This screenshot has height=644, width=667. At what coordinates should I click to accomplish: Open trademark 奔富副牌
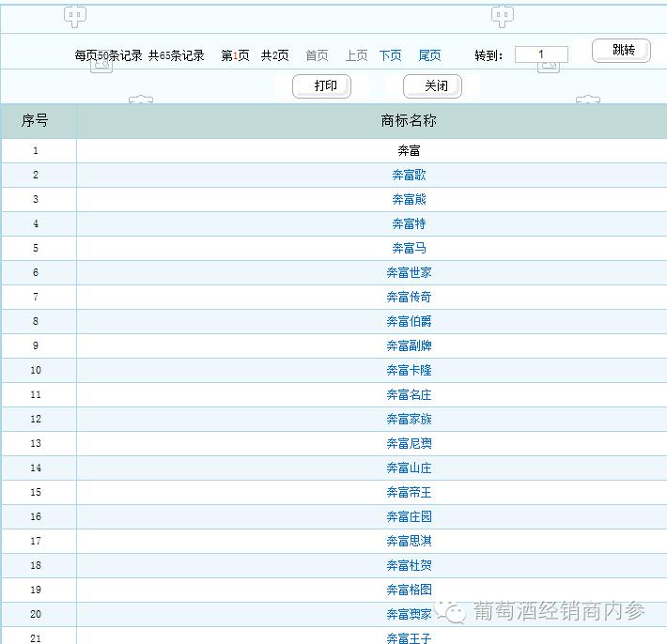409,346
